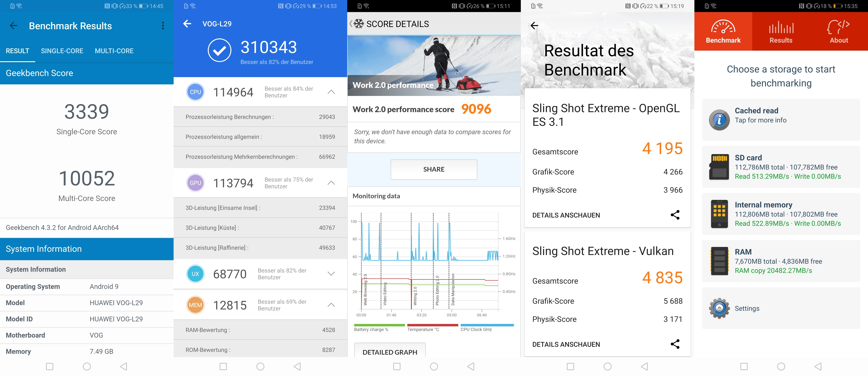Open Geekbench three-dot overflow menu

coord(163,26)
